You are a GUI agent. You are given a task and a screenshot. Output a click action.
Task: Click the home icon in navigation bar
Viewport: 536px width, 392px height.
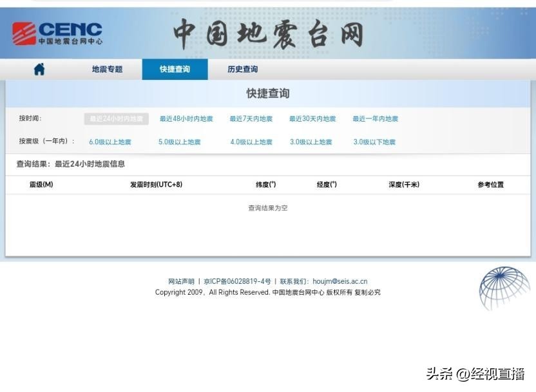(39, 70)
